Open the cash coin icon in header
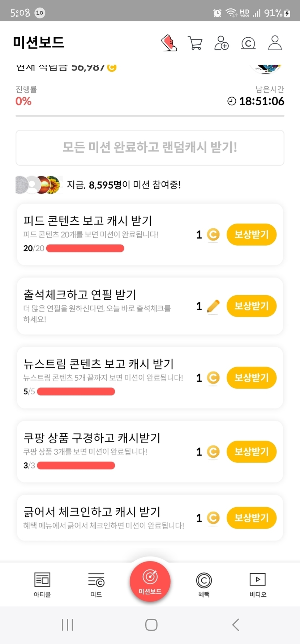The image size is (300, 644). (x=248, y=43)
